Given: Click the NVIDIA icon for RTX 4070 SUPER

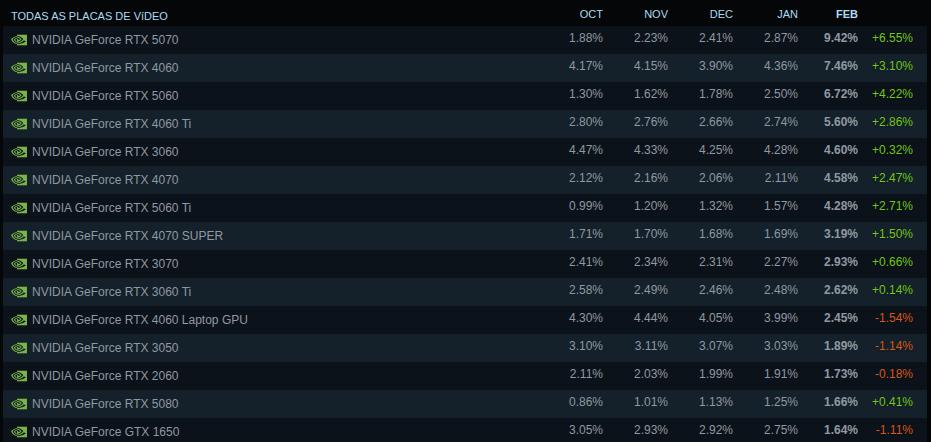Looking at the screenshot, I should pyautogui.click(x=18, y=235).
